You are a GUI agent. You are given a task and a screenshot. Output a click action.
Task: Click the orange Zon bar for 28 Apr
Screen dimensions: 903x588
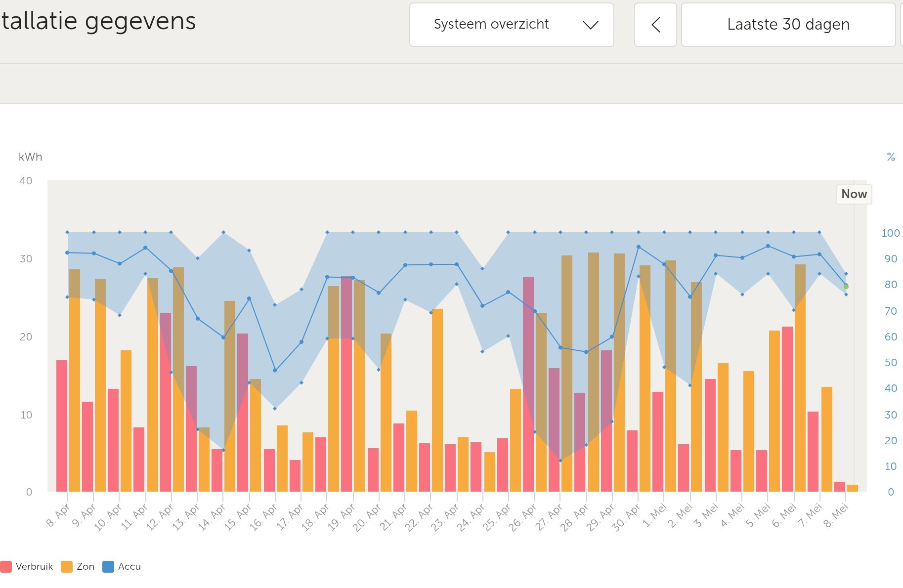point(593,371)
